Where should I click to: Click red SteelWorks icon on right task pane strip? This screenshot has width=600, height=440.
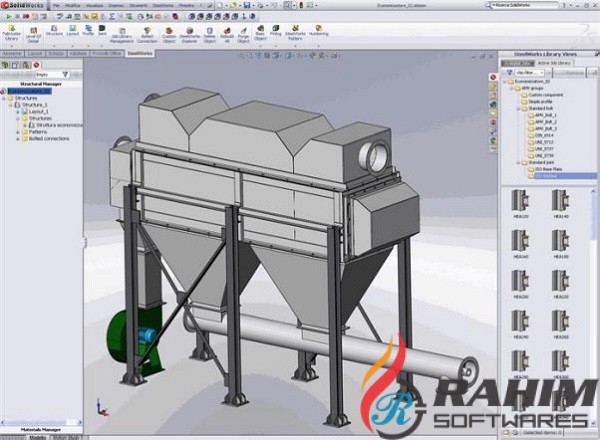493,77
